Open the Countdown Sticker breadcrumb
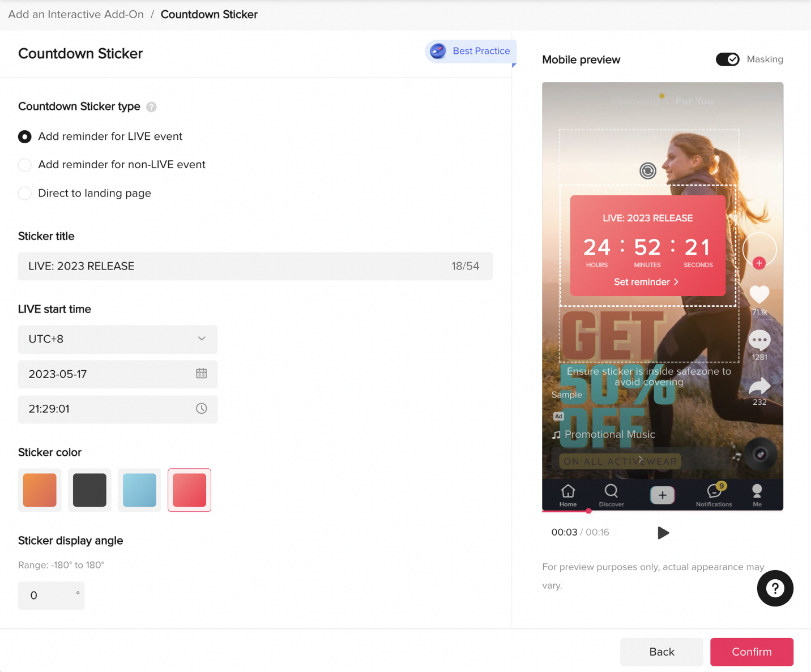Image resolution: width=811 pixels, height=672 pixels. [209, 14]
